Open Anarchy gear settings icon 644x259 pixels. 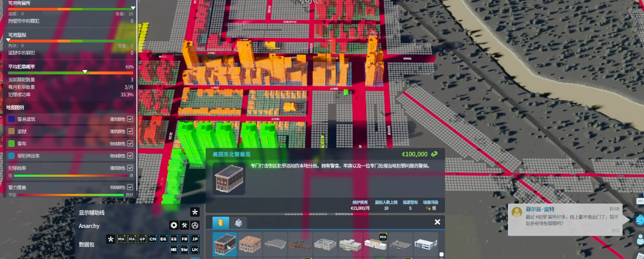click(x=174, y=225)
